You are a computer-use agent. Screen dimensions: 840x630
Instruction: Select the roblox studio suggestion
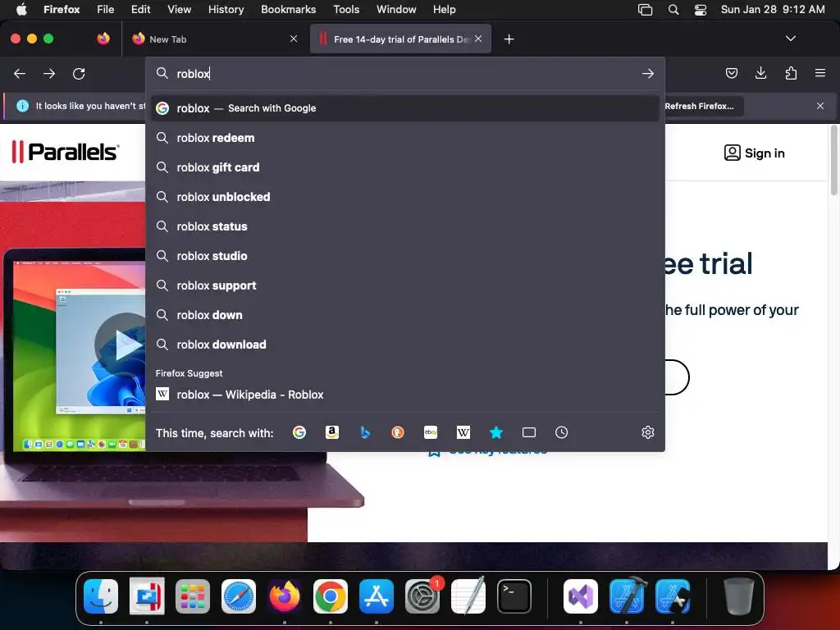(405, 256)
